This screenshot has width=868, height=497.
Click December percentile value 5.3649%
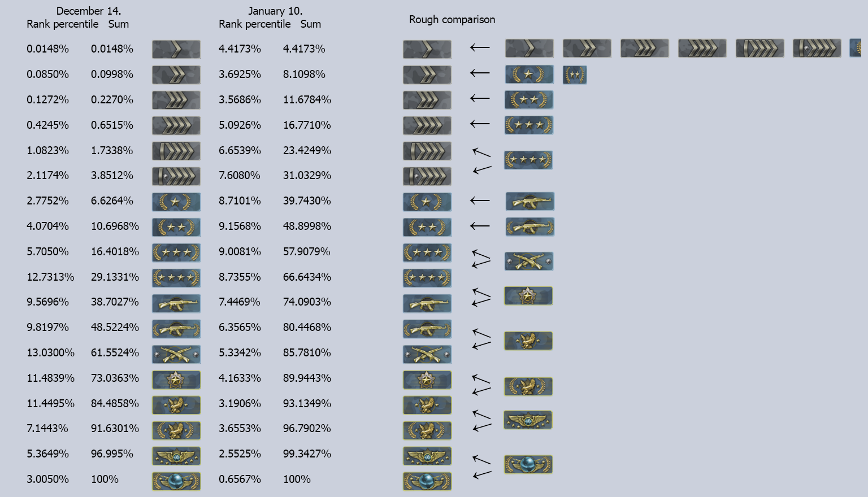(48, 454)
